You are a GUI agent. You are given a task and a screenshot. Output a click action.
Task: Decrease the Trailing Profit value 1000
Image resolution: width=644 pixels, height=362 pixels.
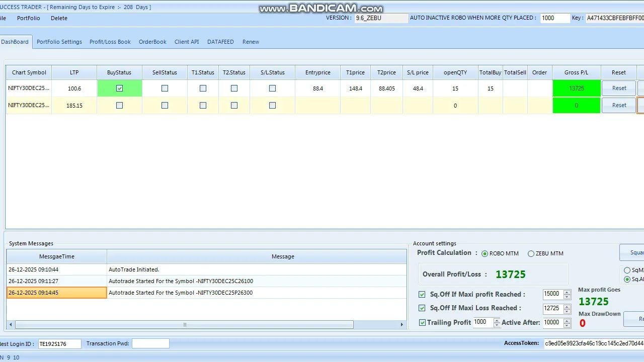click(x=497, y=325)
